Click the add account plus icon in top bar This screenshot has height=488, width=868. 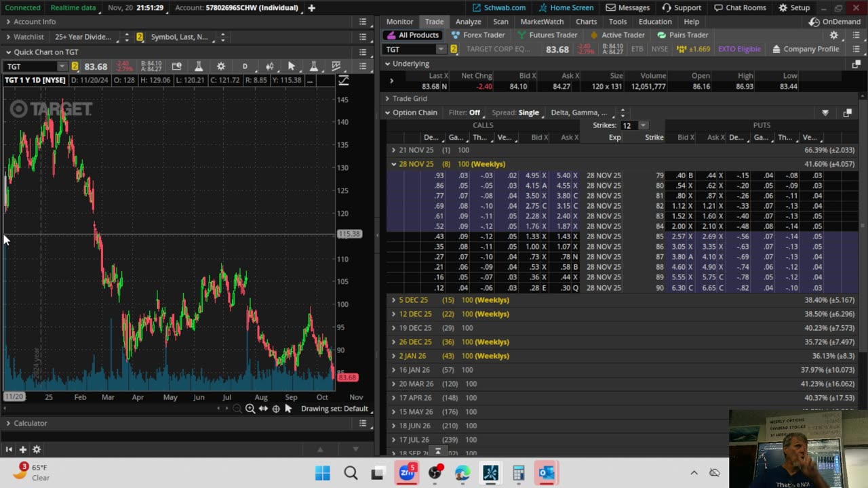[311, 7]
